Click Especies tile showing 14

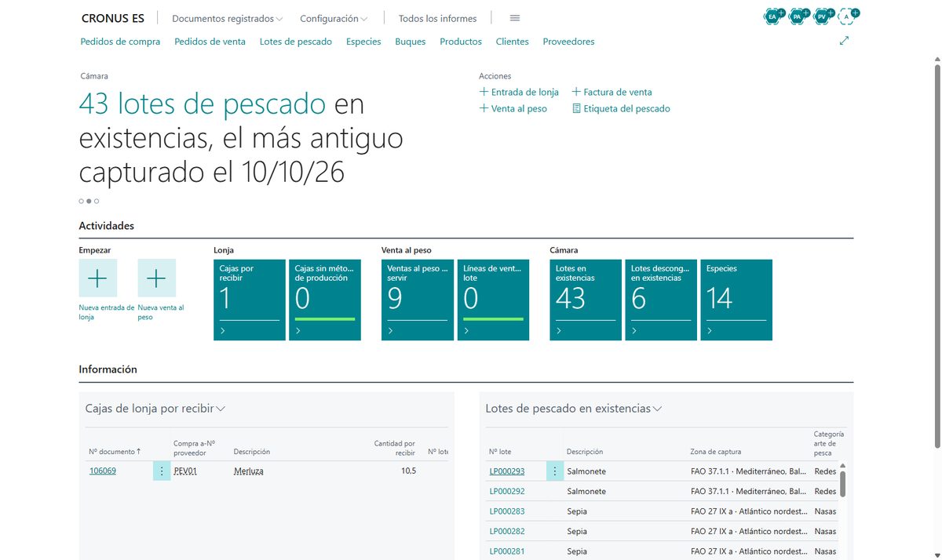[x=736, y=300]
